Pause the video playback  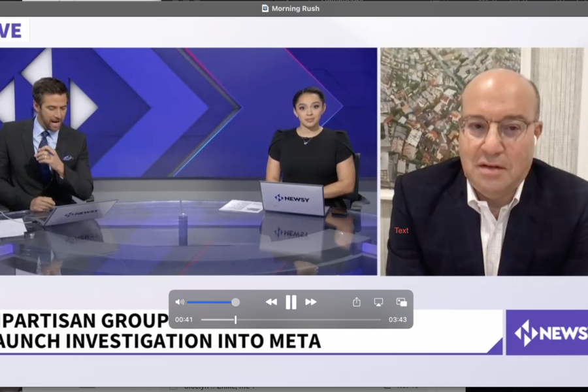(291, 302)
